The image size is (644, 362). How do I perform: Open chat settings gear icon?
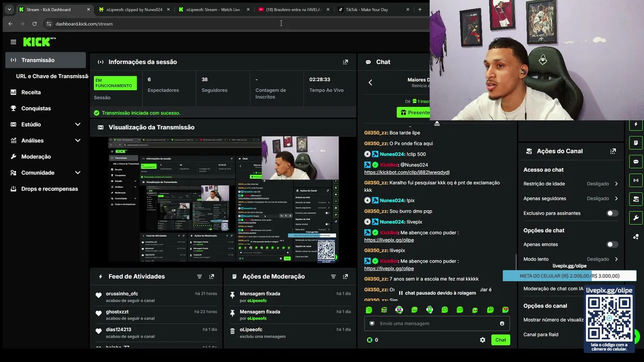[482, 340]
